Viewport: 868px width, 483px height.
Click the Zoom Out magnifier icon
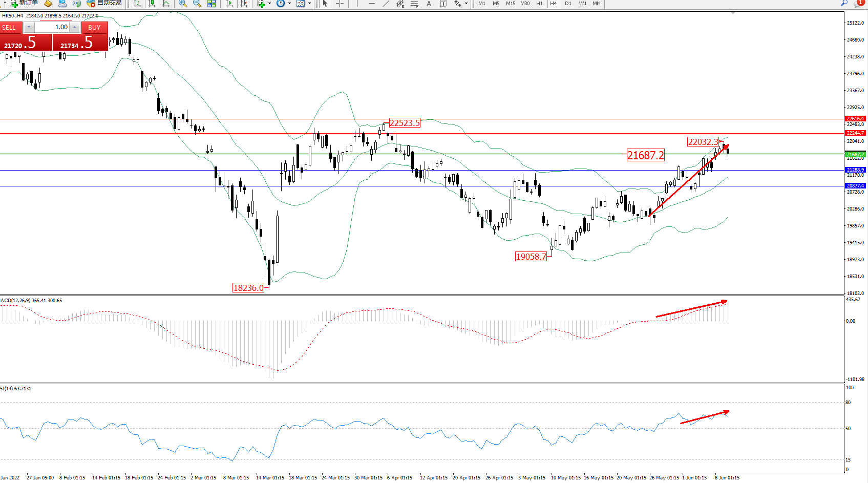(197, 4)
